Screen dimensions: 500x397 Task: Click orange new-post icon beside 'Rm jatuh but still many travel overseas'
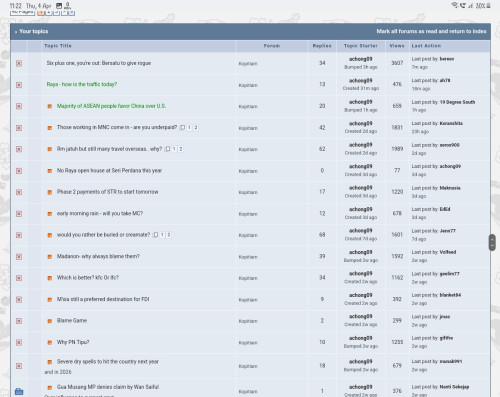[50, 149]
